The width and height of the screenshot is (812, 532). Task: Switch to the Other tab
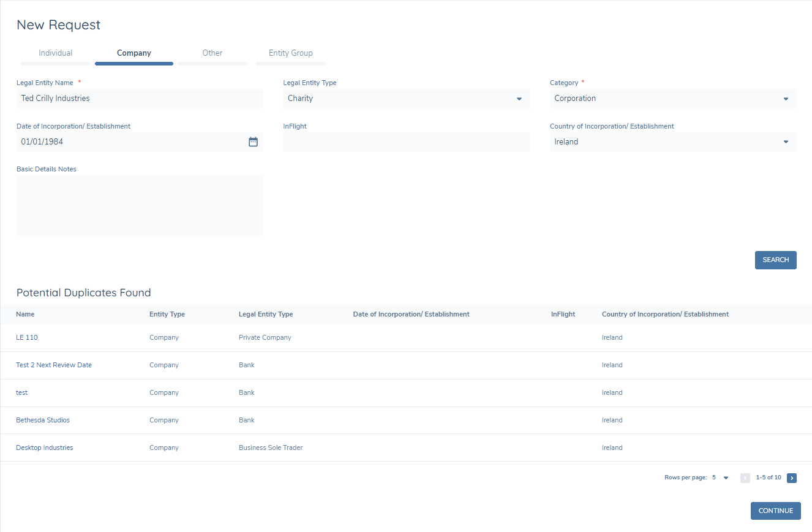[212, 53]
